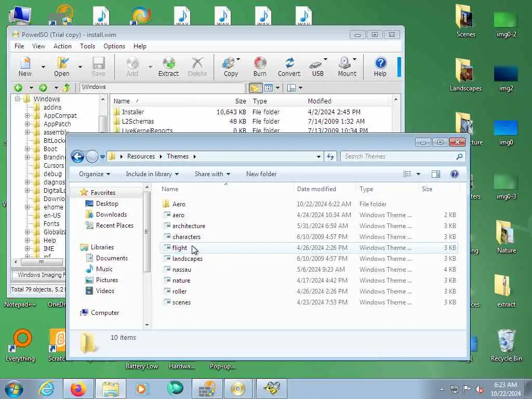Expand the AppCompat tree node
This screenshot has width=532, height=399.
coord(27,115)
